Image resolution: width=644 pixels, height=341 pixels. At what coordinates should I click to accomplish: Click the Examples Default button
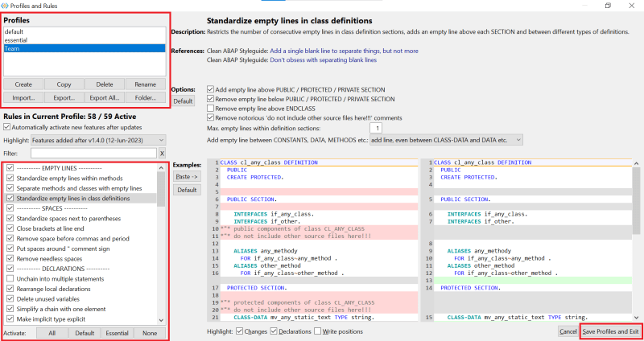pyautogui.click(x=187, y=190)
